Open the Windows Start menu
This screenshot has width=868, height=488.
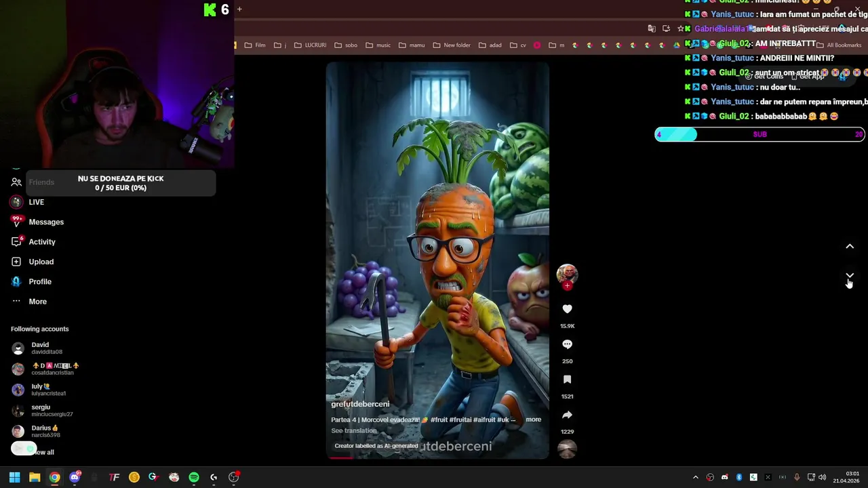coord(14,477)
